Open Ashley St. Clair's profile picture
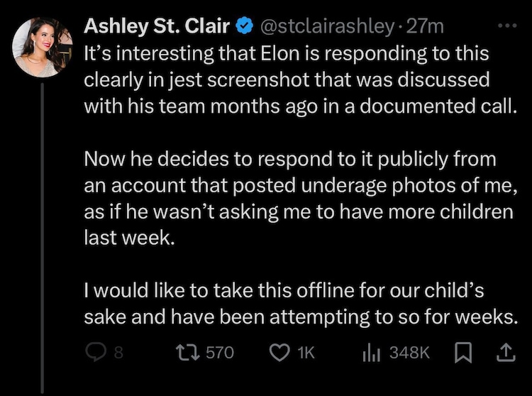Image resolution: width=532 pixels, height=396 pixels. [43, 46]
